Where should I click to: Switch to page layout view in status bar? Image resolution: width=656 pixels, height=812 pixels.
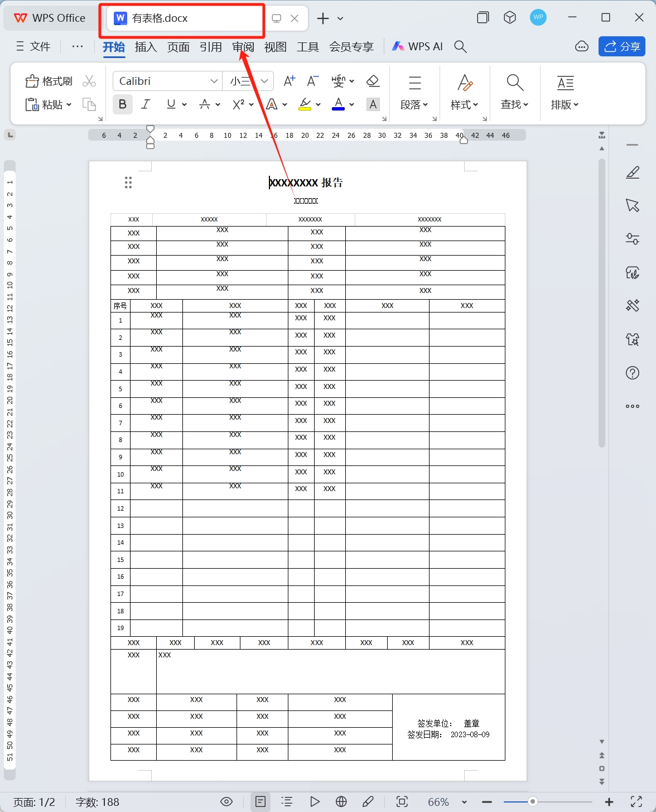tap(261, 802)
